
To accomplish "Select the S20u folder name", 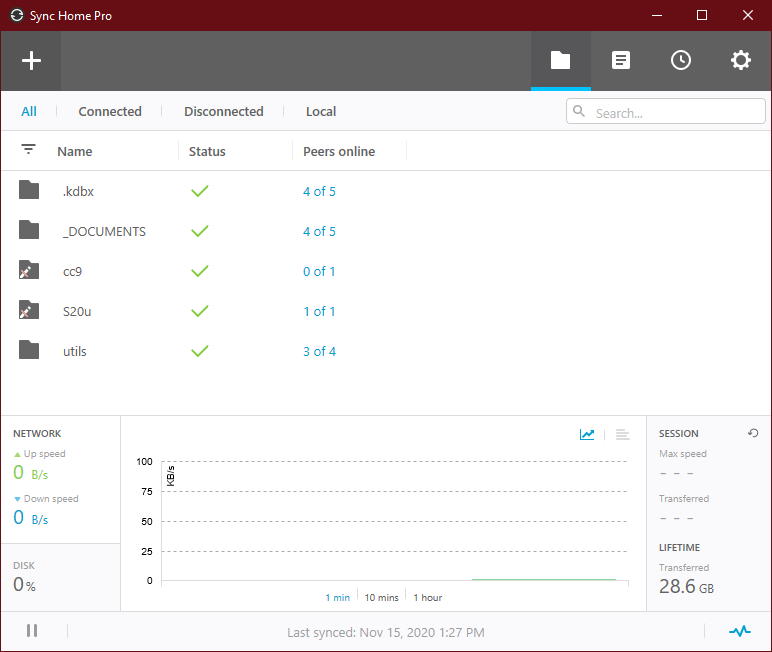I will (77, 311).
